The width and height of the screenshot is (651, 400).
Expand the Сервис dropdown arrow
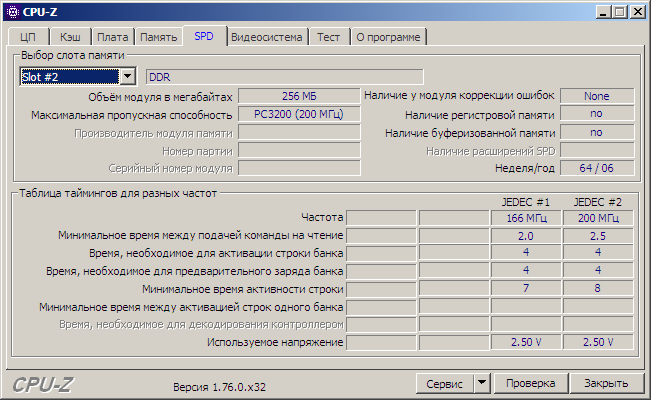coord(482,383)
